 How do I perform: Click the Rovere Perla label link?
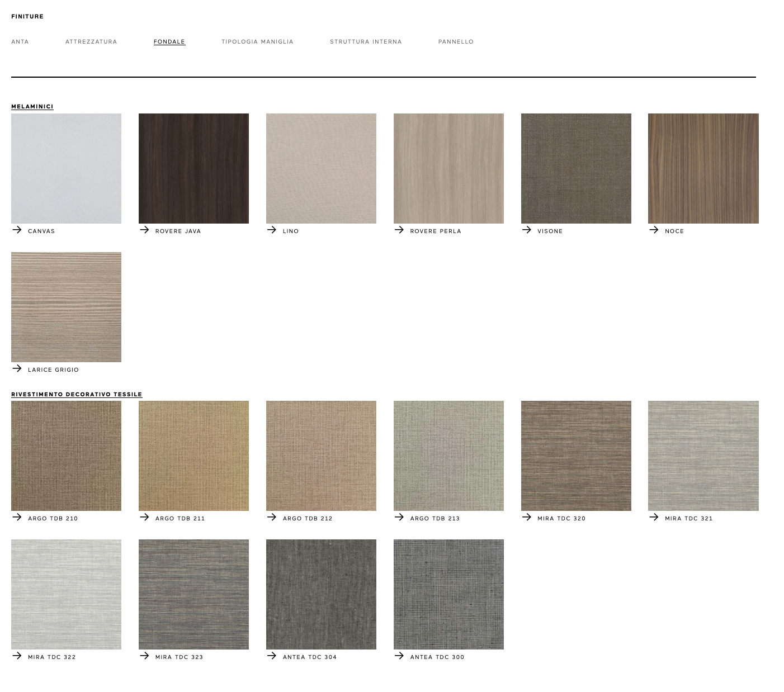(436, 231)
